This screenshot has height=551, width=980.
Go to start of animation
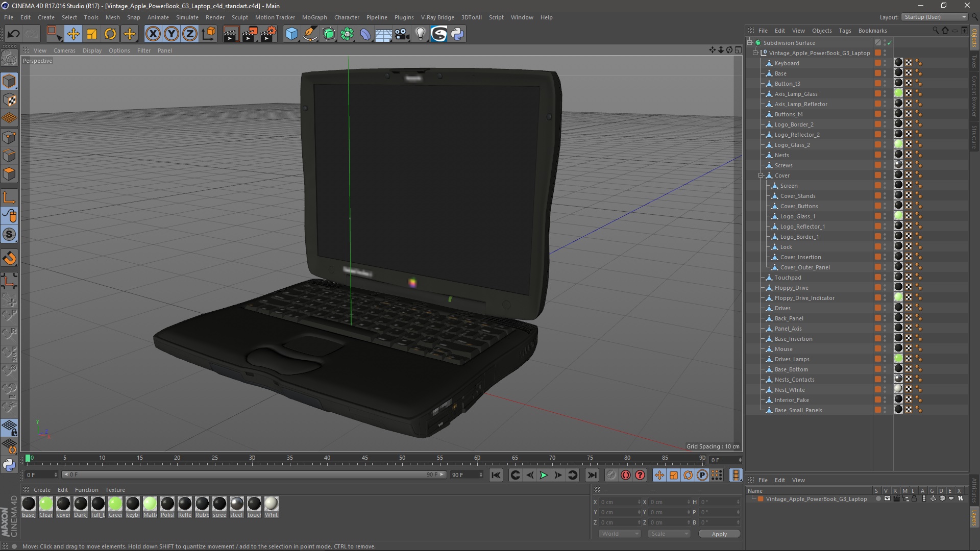[x=496, y=475]
